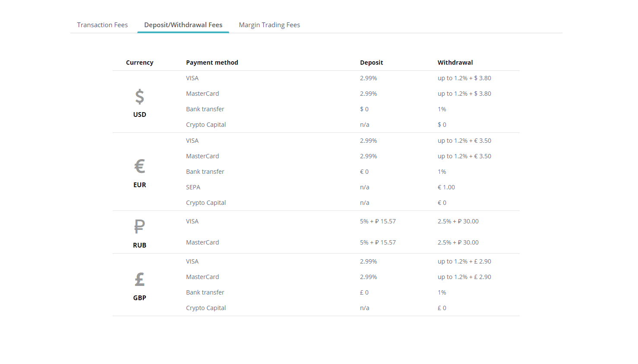Screen dimensions: 638x364
Task: Select the USD currency label
Action: pyautogui.click(x=139, y=115)
